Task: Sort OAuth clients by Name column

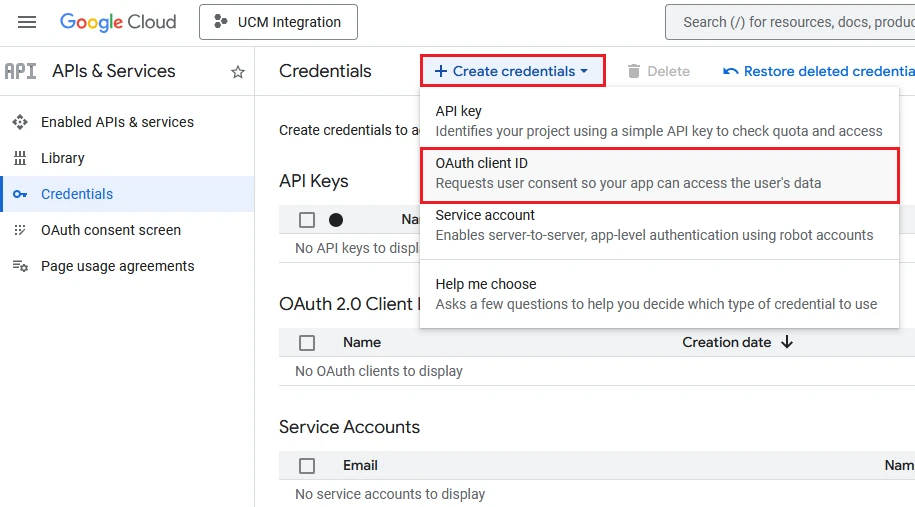Action: (x=362, y=342)
